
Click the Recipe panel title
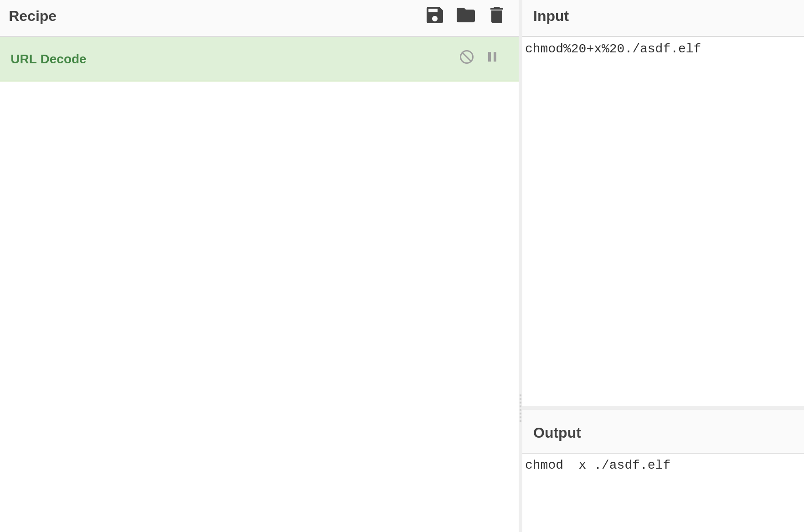coord(32,16)
